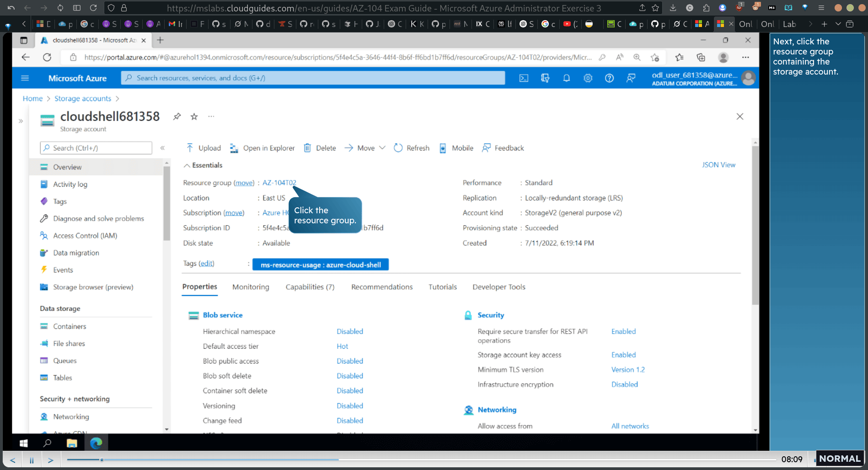Open Directories and subscriptions filter icon
This screenshot has height=470, width=868.
coord(545,78)
